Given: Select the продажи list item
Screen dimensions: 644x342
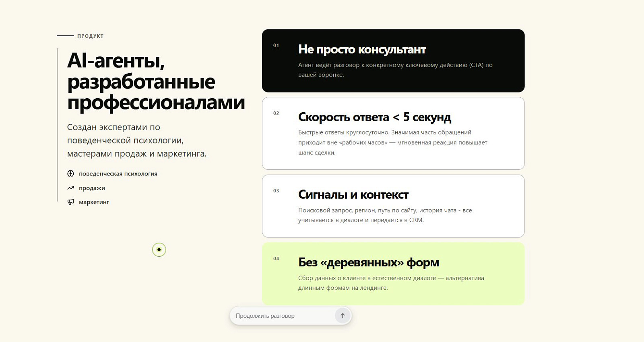Looking at the screenshot, I should (x=86, y=188).
